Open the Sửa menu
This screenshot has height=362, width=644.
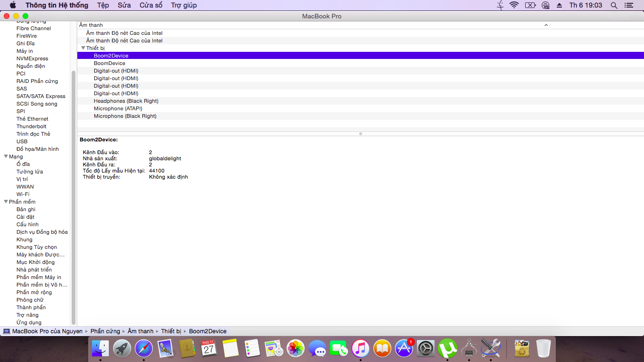click(x=124, y=5)
